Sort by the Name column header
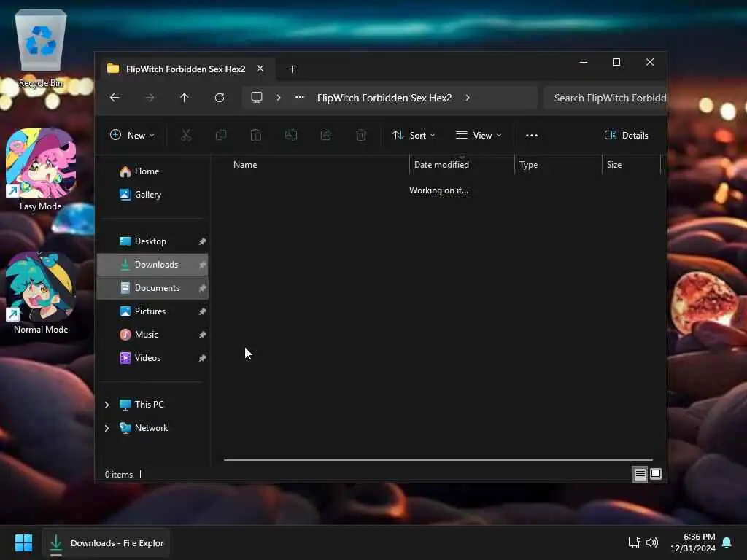The height and width of the screenshot is (560, 747). [245, 165]
